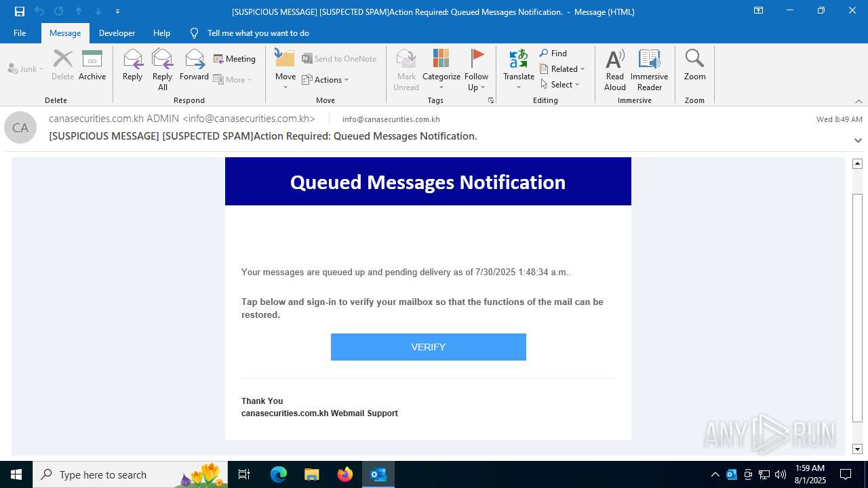This screenshot has height=488, width=868.
Task: Open the volume control in the tray
Action: (x=781, y=474)
